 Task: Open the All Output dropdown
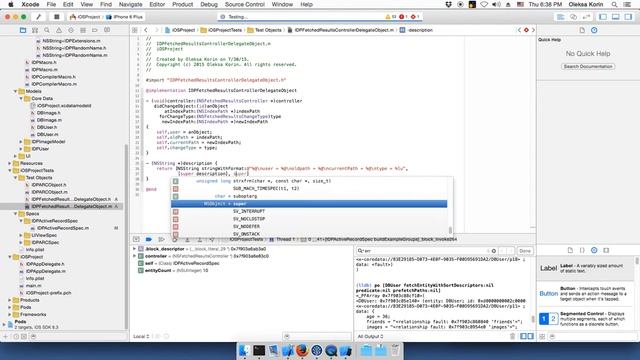[370, 336]
